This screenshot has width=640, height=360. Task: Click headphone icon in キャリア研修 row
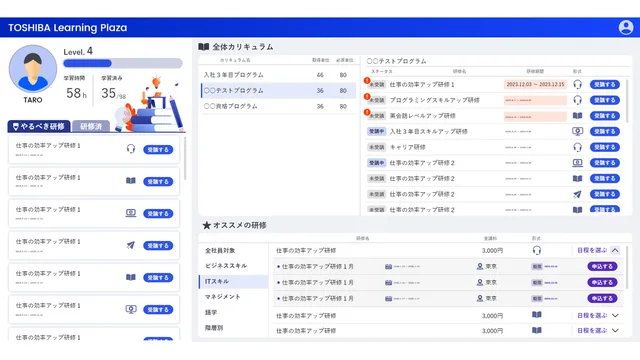577,147
